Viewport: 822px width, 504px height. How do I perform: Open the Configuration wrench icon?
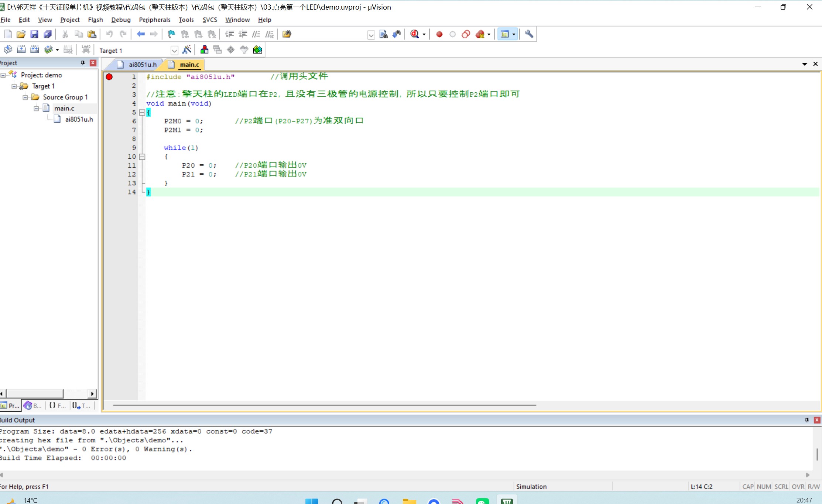529,34
